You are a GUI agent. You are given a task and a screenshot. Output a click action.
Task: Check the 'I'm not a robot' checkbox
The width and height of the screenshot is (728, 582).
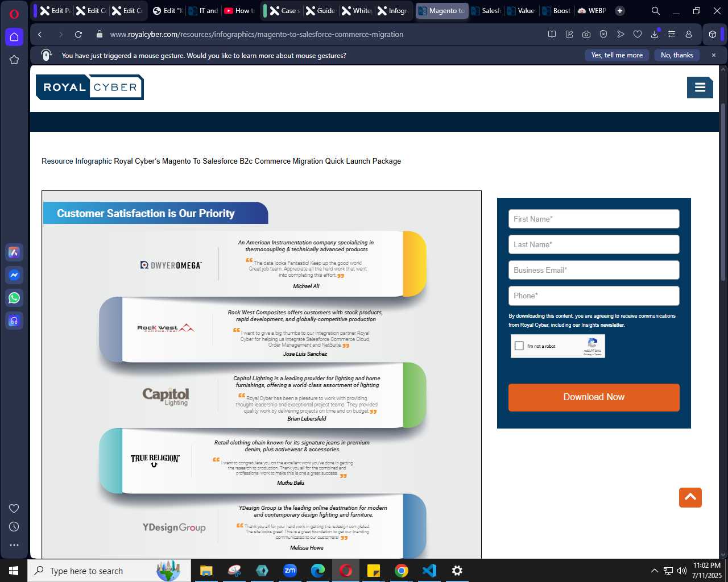(x=519, y=346)
